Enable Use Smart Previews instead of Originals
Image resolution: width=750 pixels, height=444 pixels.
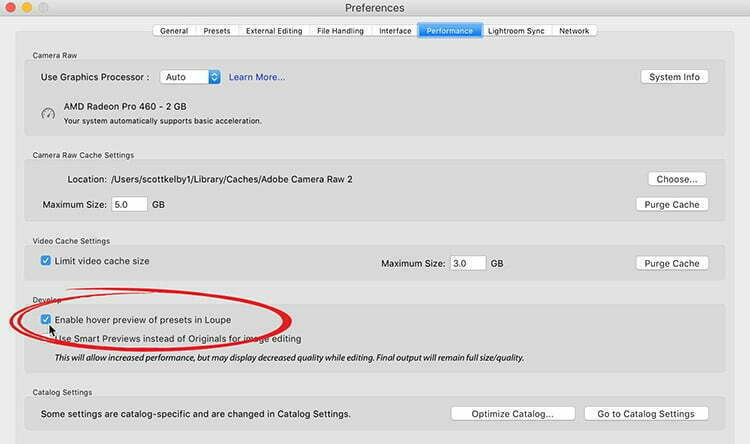[46, 338]
